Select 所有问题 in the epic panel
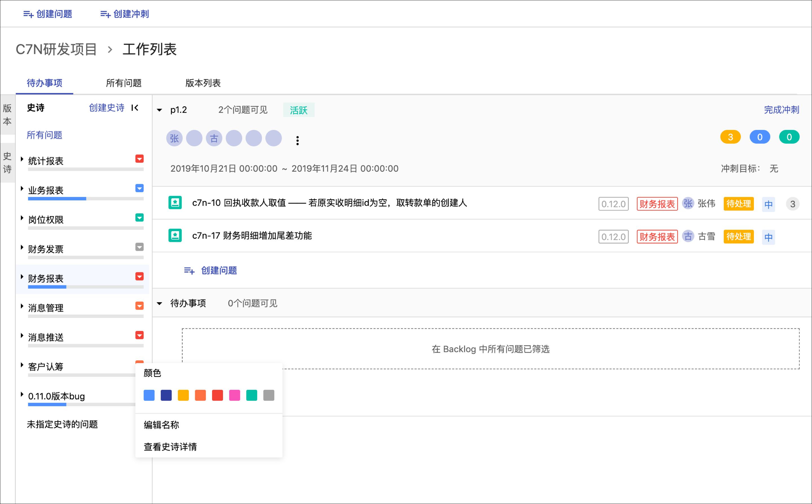The width and height of the screenshot is (812, 504). click(x=44, y=135)
